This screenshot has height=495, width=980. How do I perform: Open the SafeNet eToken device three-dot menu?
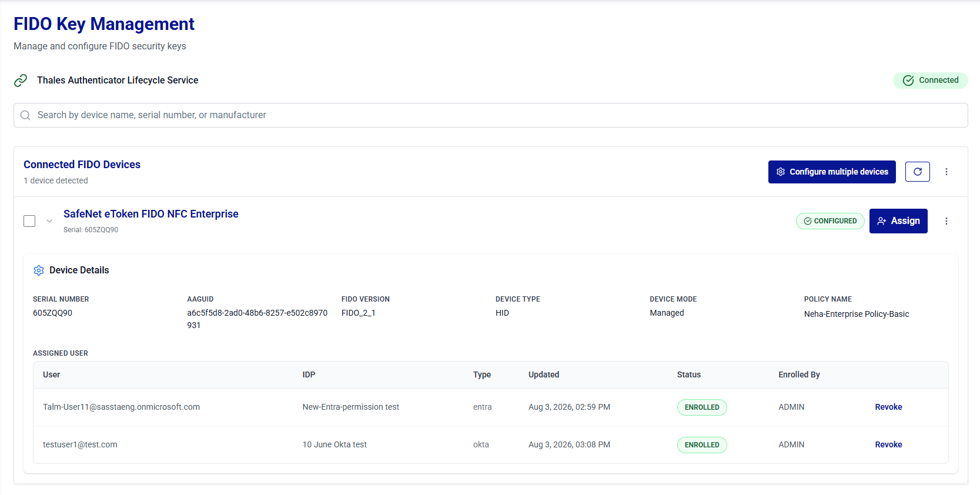(x=946, y=221)
